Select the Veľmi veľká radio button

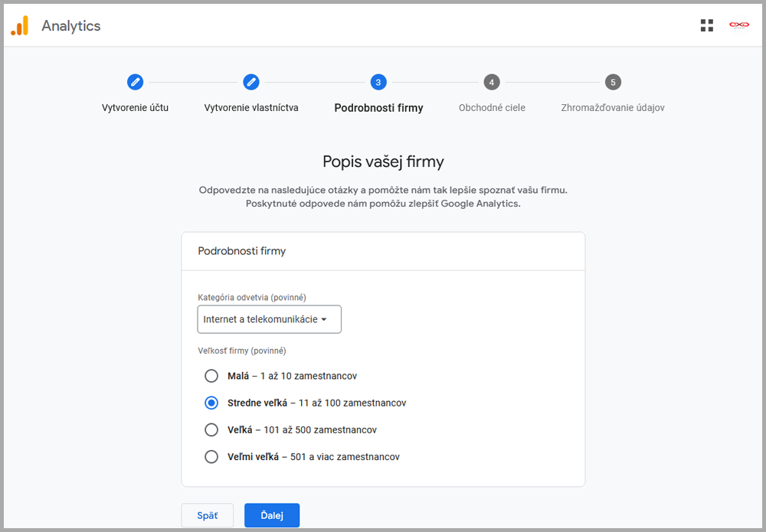pyautogui.click(x=211, y=457)
